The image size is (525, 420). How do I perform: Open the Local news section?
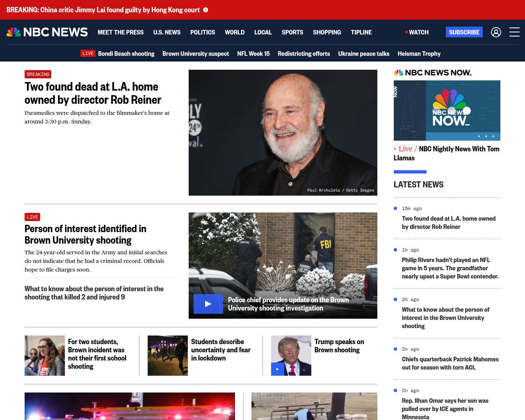(x=263, y=32)
